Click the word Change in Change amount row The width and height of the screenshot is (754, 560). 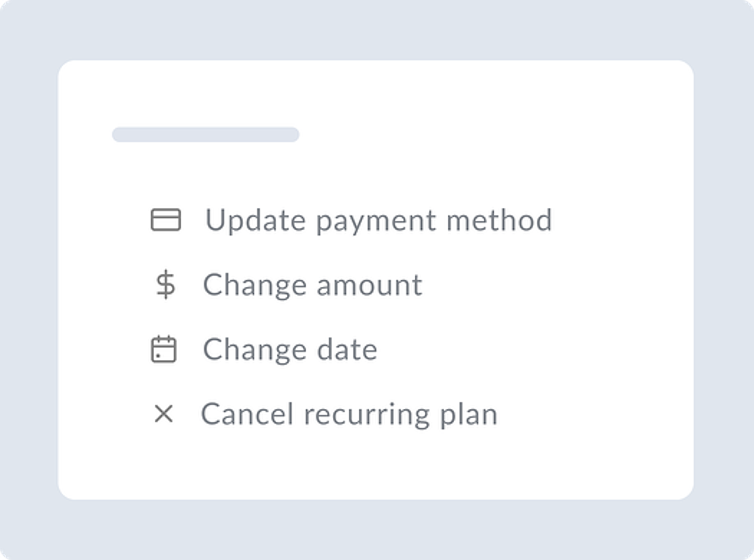254,284
